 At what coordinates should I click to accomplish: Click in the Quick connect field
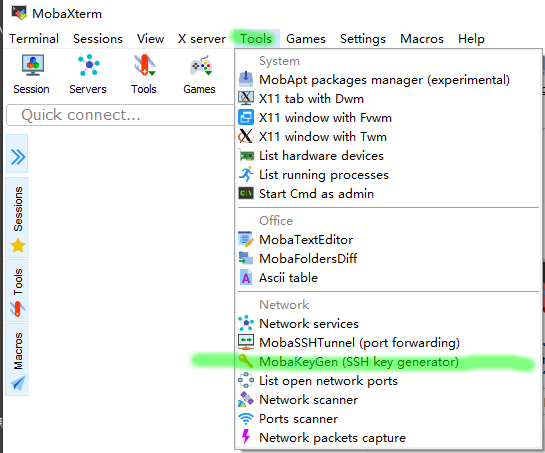click(x=120, y=115)
